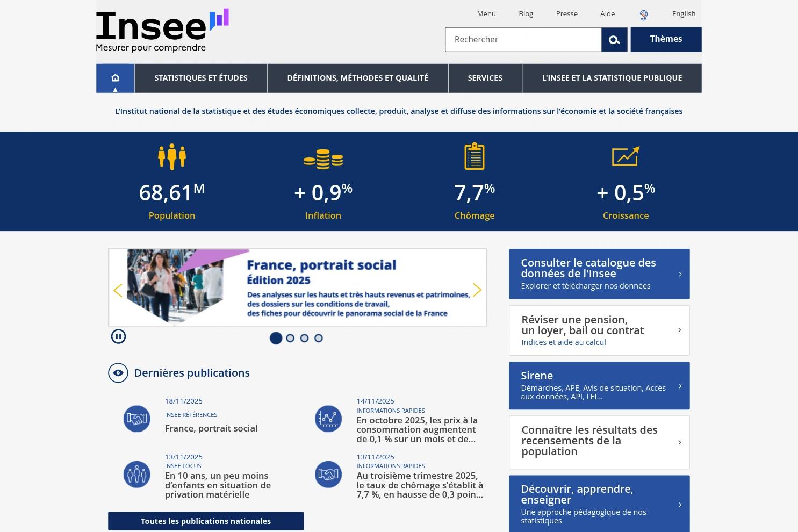Open chevron on Réviser une pension card

pos(680,330)
